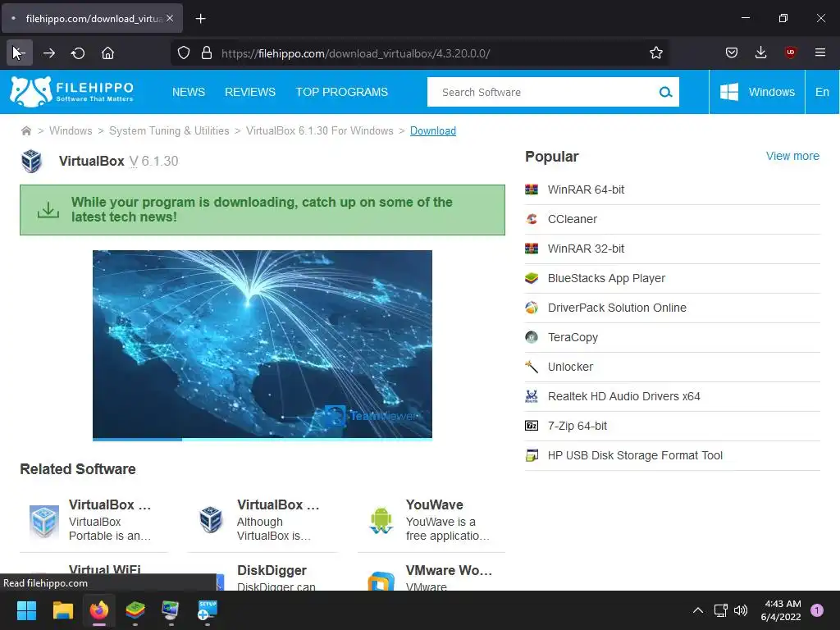The width and height of the screenshot is (840, 630).
Task: Click the CCleaner icon in Popular
Action: 532,219
